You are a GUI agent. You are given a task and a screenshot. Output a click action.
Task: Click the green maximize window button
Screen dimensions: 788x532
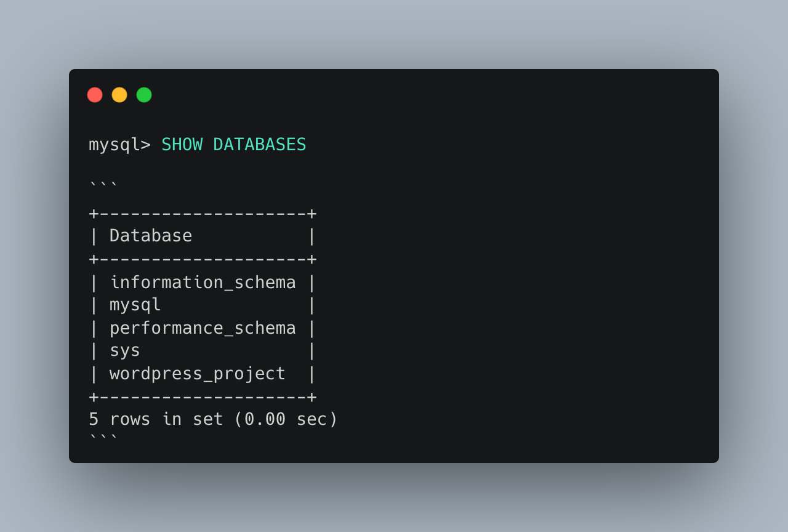pos(144,95)
